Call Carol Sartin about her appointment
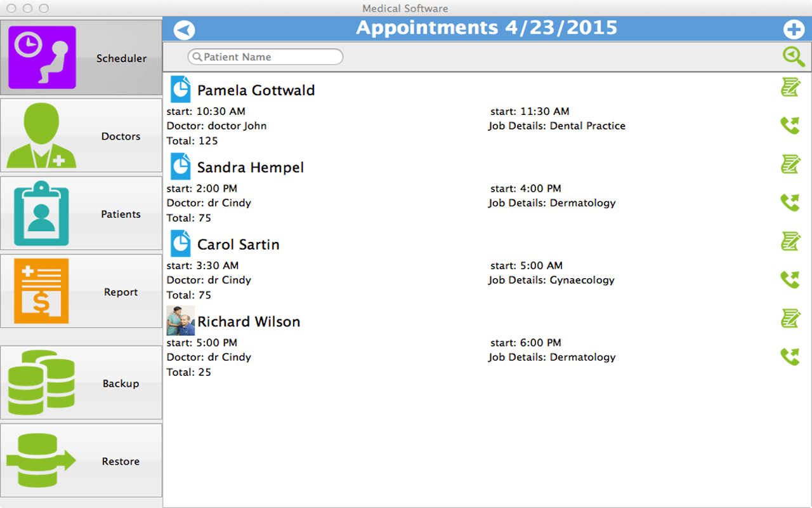Image resolution: width=812 pixels, height=508 pixels. coord(790,279)
